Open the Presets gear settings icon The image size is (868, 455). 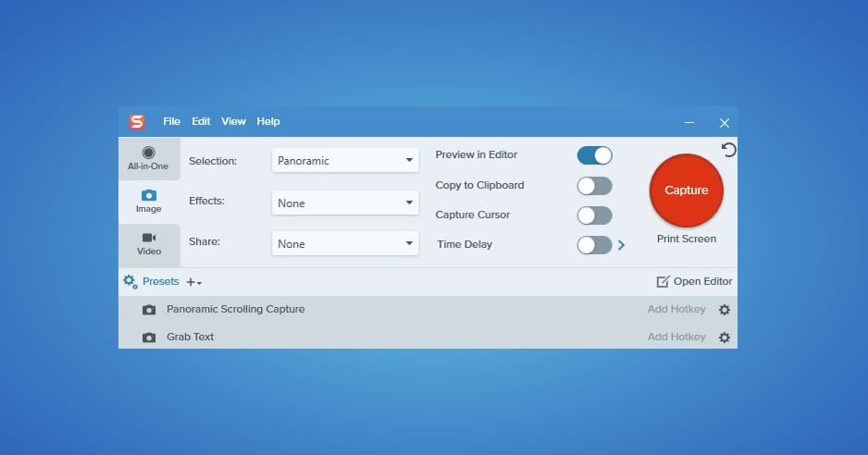click(130, 281)
